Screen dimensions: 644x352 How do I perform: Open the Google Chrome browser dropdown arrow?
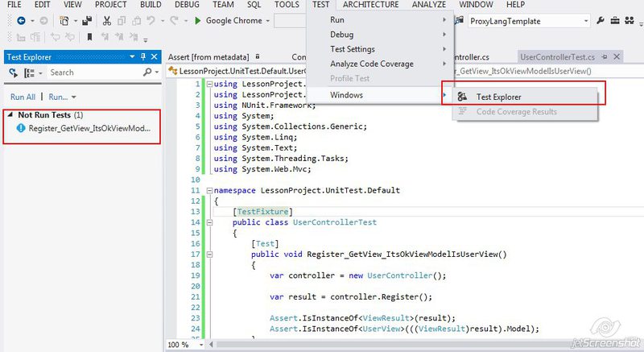coord(268,20)
